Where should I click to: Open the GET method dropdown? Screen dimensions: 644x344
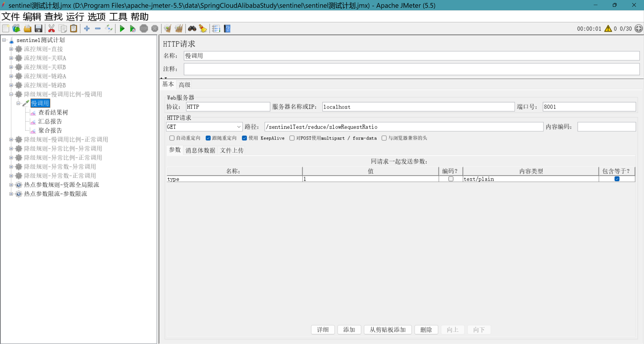[238, 127]
